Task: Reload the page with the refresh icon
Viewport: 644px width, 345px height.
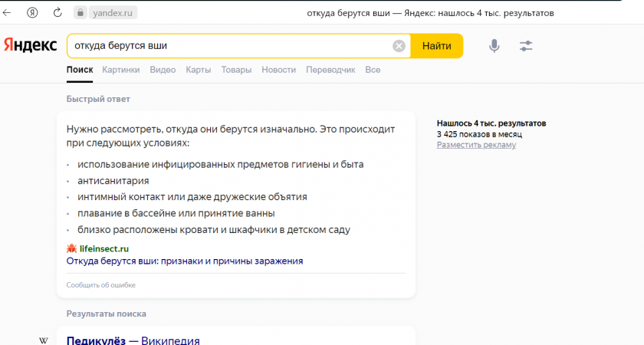Action: [x=58, y=13]
